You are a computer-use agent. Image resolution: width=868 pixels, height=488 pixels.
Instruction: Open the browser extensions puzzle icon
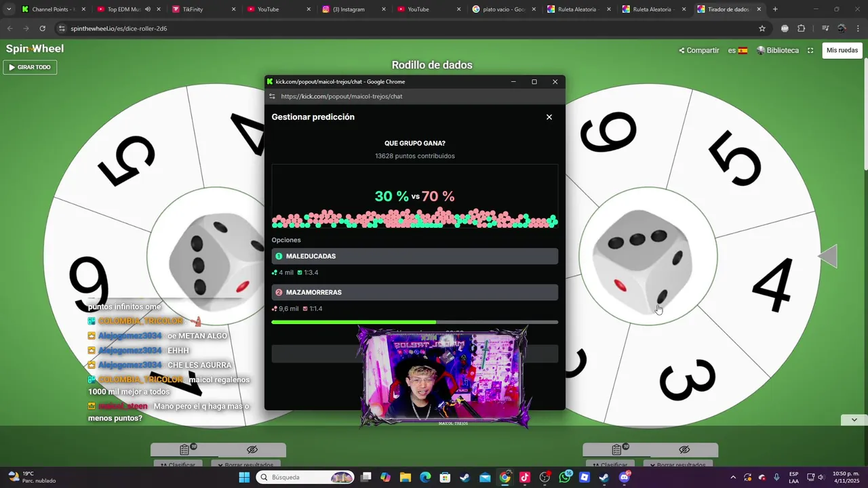point(801,28)
